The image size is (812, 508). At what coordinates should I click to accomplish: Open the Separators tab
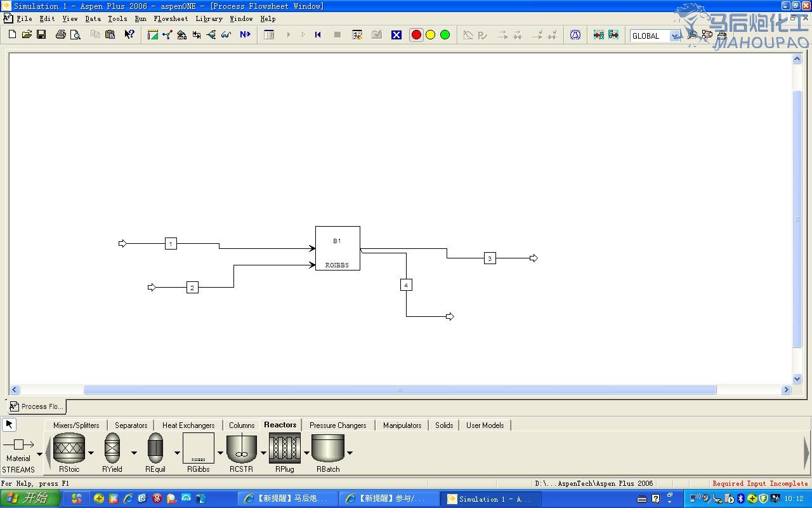131,425
